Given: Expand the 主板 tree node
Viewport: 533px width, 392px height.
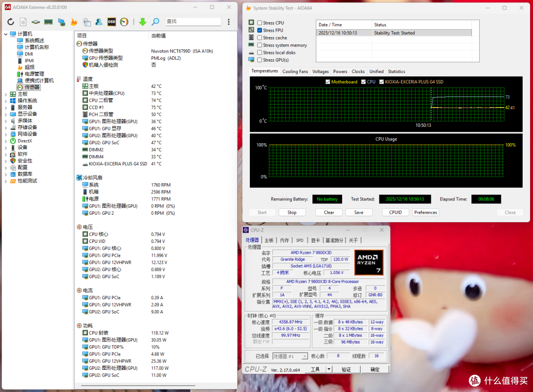Looking at the screenshot, I should click(x=6, y=94).
